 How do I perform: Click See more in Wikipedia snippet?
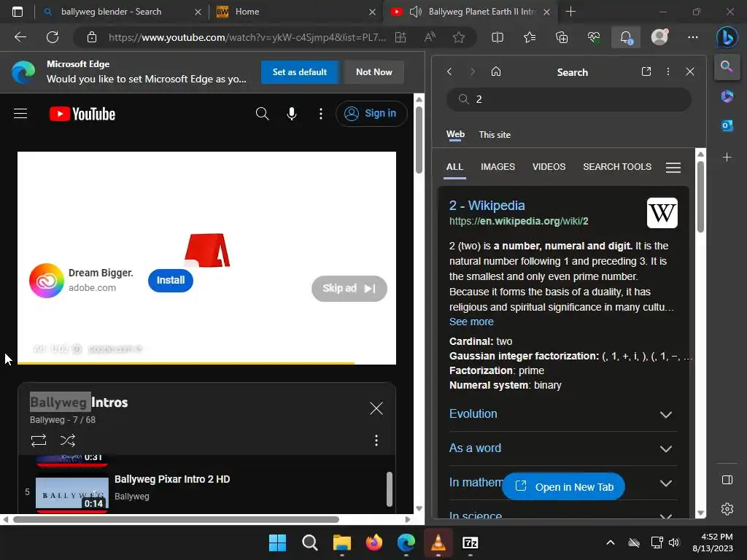(471, 322)
